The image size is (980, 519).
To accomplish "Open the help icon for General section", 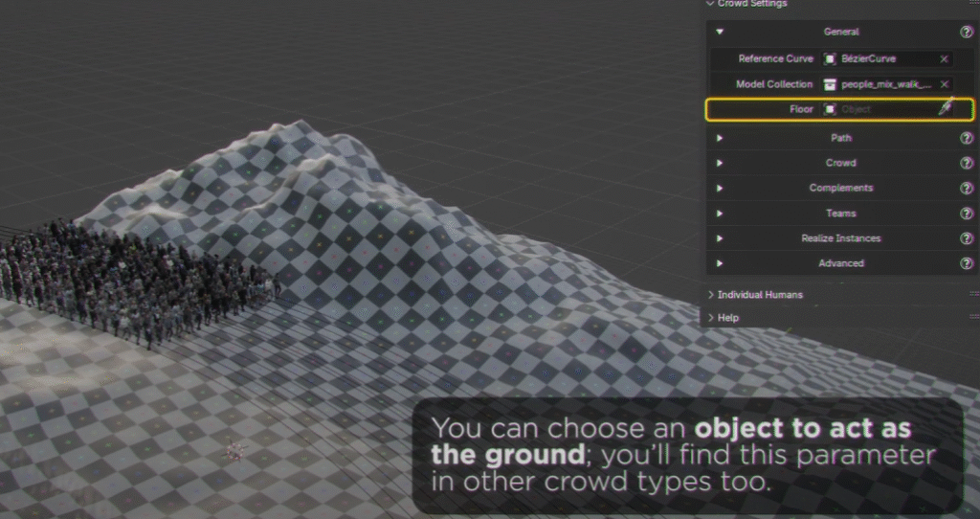I will click(x=966, y=32).
